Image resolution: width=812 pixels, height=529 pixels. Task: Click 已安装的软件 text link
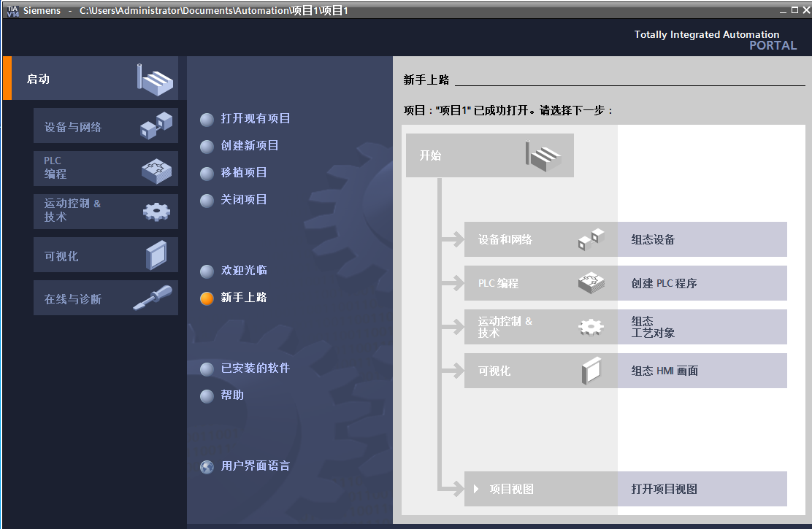click(256, 368)
